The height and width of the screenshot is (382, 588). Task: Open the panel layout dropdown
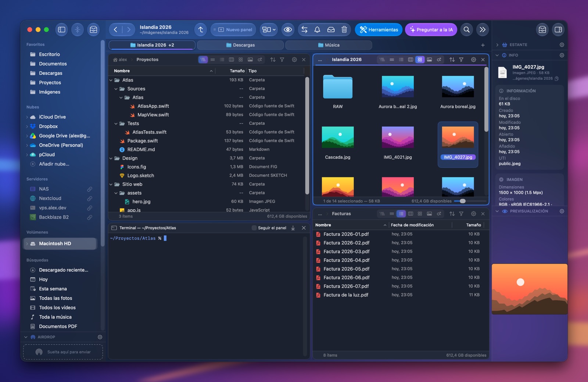(269, 30)
